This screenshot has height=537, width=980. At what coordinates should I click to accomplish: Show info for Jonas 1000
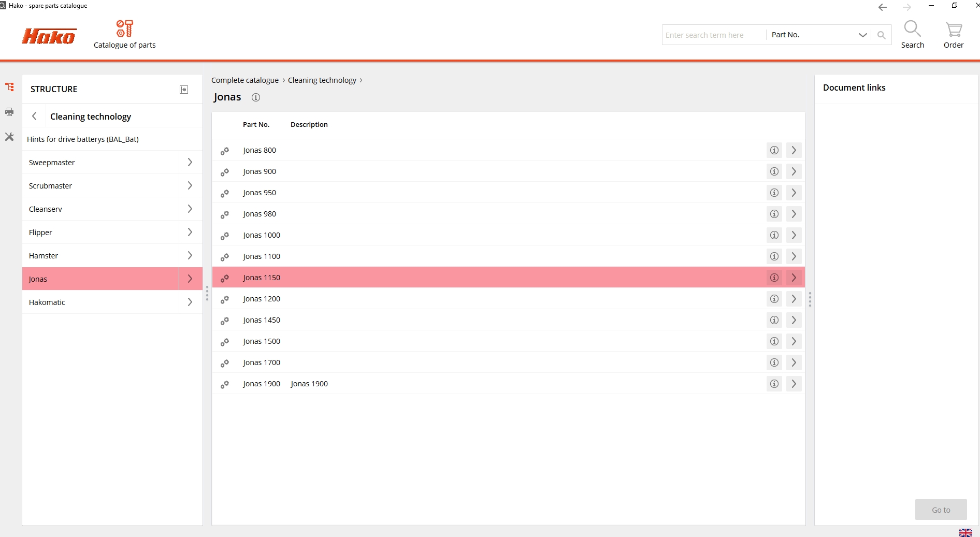[774, 235]
